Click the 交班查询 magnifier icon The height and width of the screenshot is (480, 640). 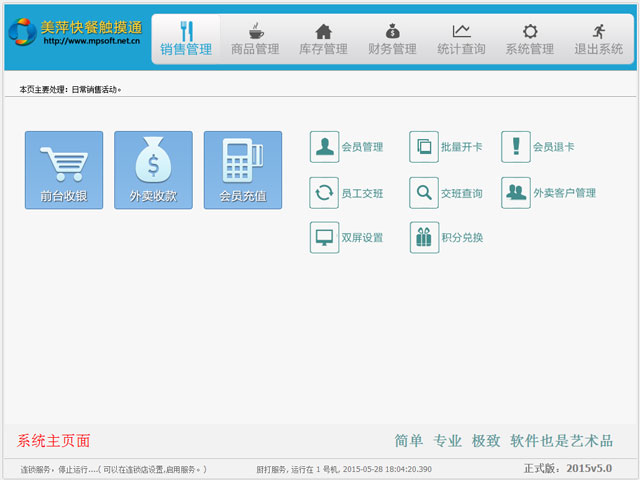tap(424, 192)
